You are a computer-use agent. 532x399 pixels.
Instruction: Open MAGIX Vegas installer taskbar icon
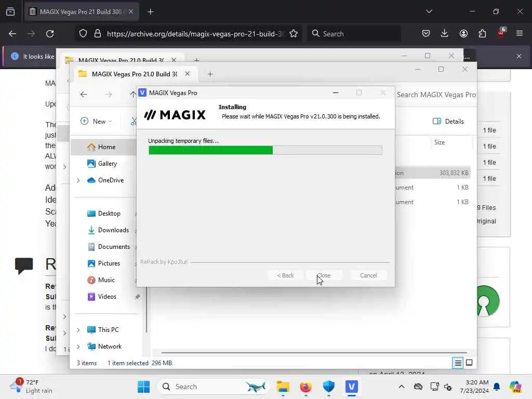tap(352, 387)
